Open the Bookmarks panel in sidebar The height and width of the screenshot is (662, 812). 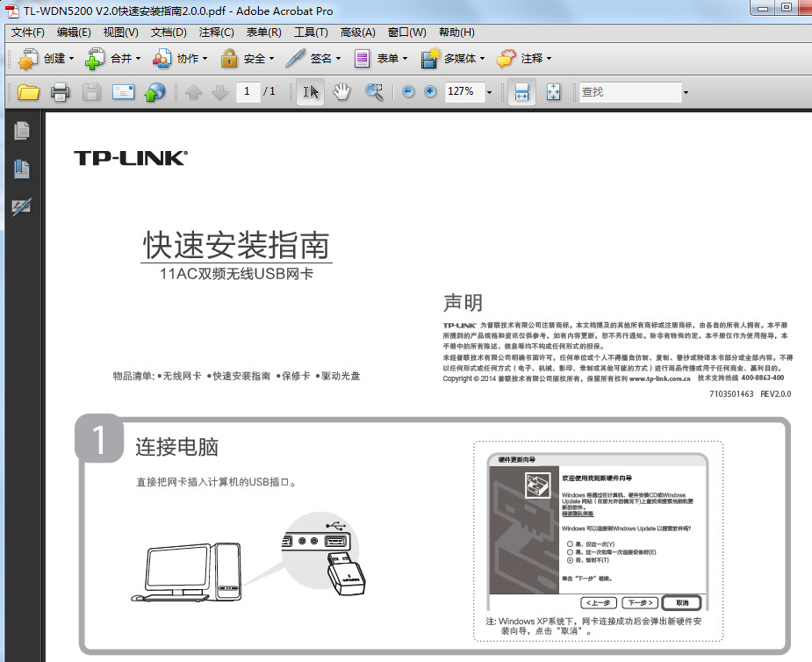click(22, 169)
